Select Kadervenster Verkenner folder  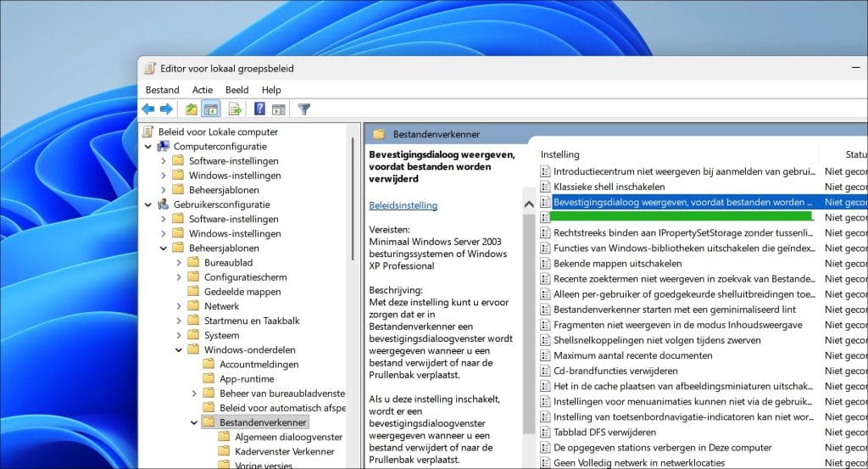[x=285, y=451]
